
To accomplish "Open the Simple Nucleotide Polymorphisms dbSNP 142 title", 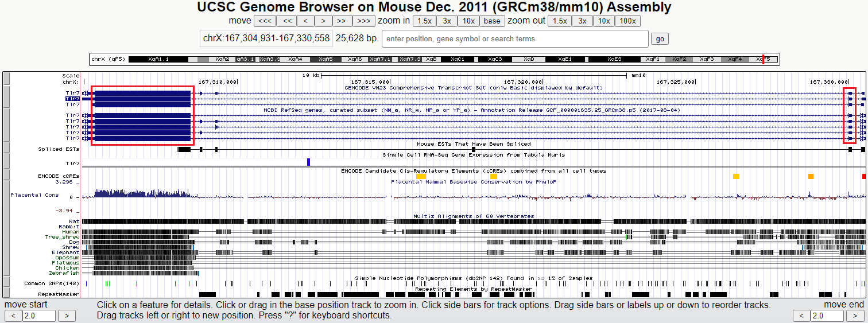I will click(474, 278).
